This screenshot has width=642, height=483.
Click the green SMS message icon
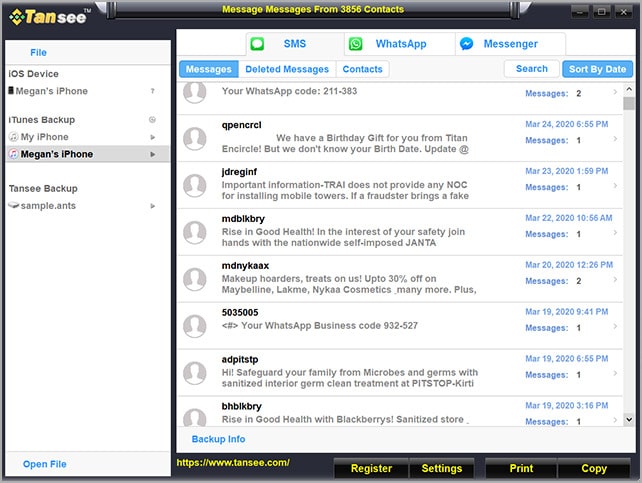(x=258, y=45)
